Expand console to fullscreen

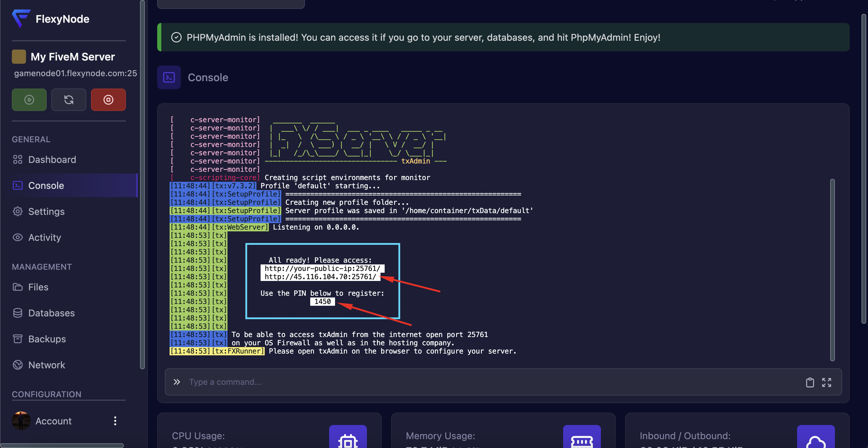[826, 382]
